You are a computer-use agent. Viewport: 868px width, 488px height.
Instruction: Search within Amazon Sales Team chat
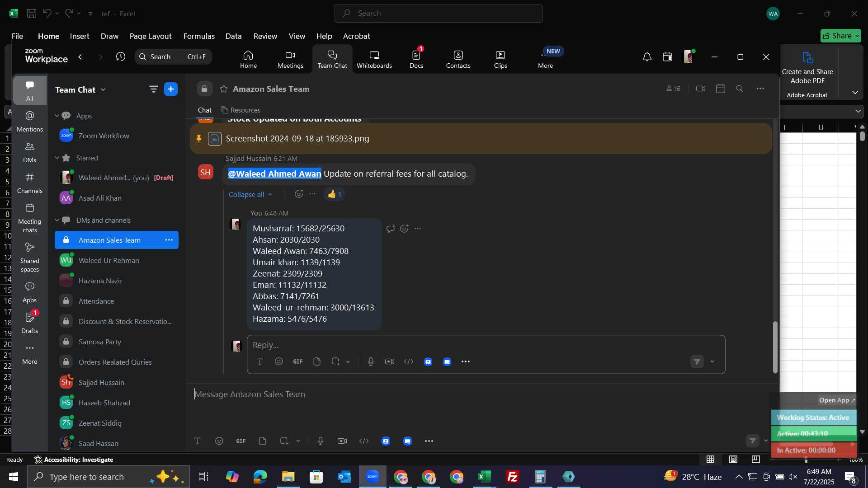pos(740,89)
